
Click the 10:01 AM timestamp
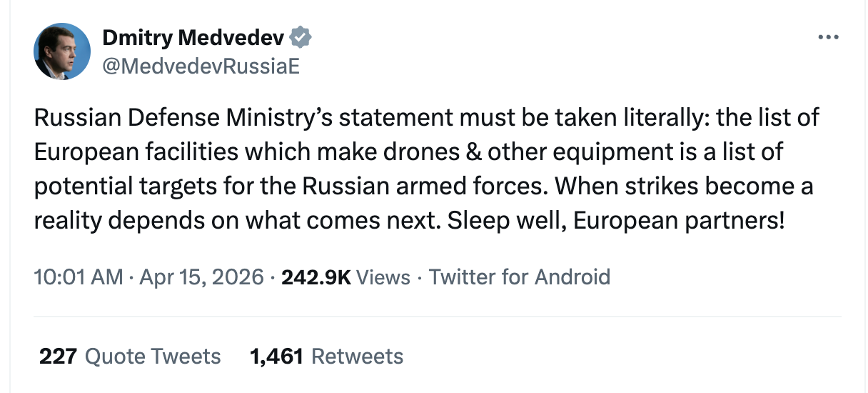79,277
